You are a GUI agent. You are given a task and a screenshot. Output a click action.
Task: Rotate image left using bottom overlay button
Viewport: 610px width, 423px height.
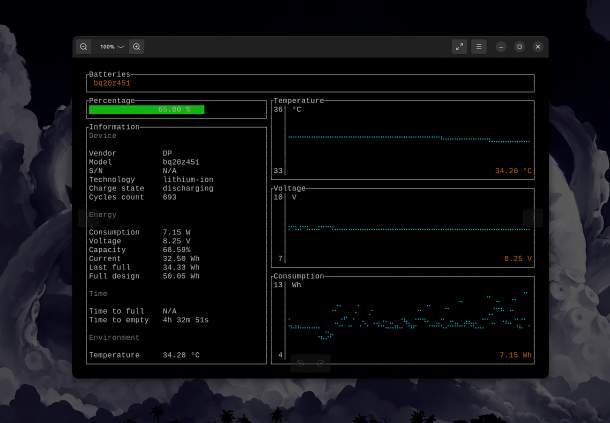(x=299, y=363)
